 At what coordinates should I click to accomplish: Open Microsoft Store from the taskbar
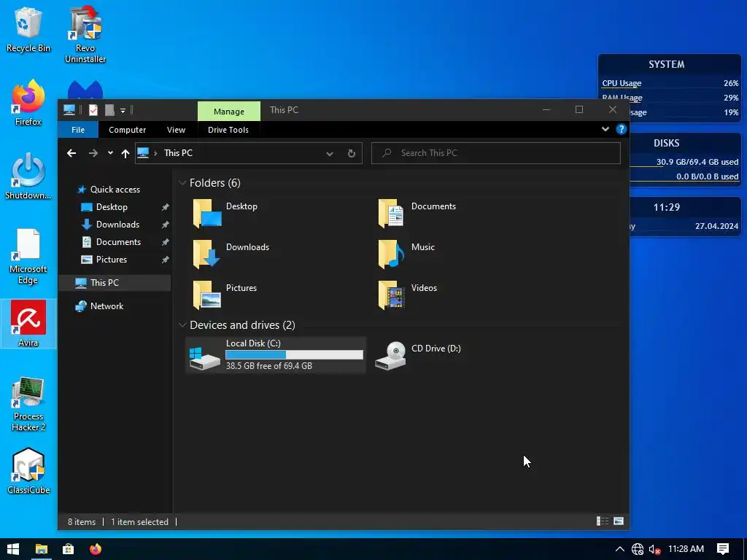tap(68, 549)
